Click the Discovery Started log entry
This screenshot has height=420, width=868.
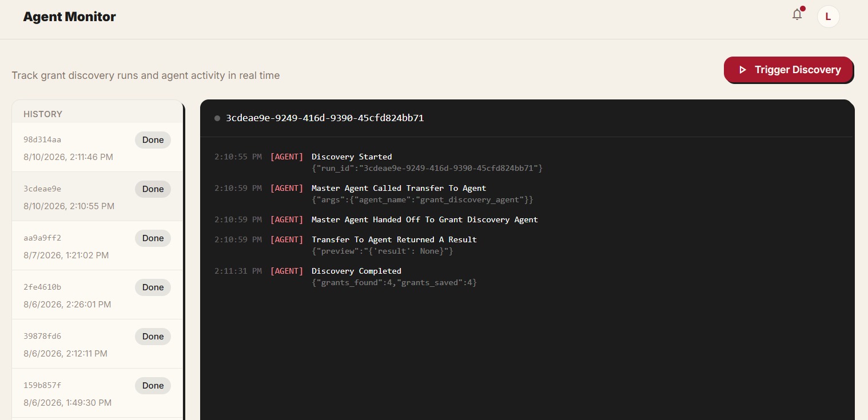[379, 162]
